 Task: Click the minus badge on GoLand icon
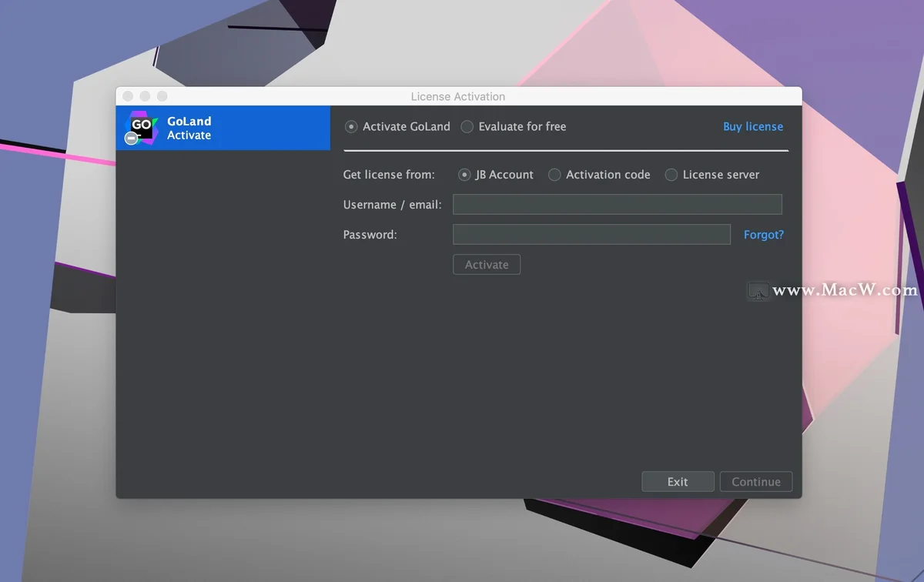(131, 139)
